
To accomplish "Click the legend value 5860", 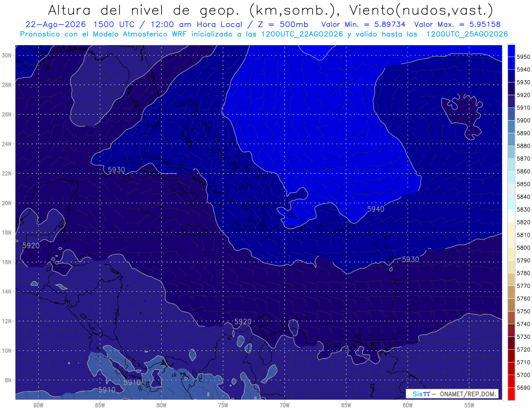I will [523, 171].
